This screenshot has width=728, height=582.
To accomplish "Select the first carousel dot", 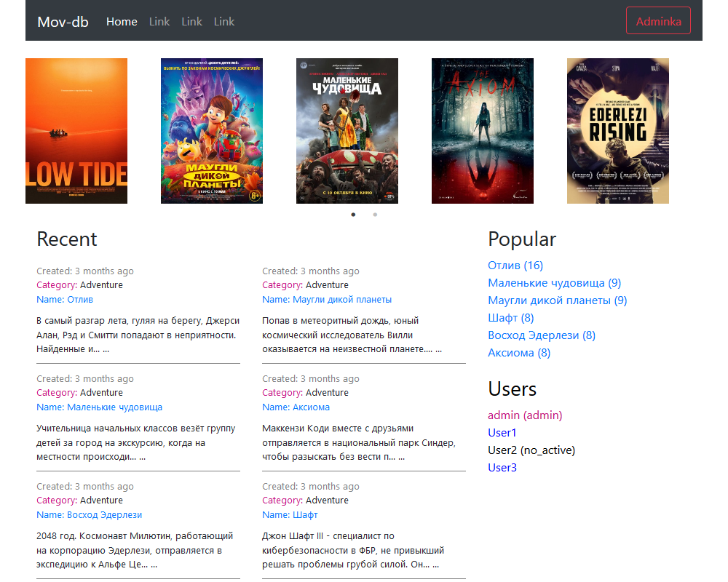I will point(353,215).
